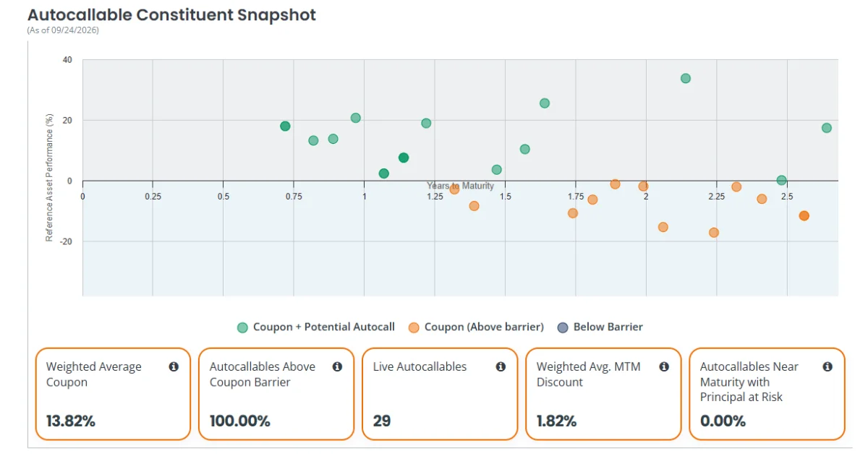The height and width of the screenshot is (456, 868).
Task: Click the -20 tick label on the performance axis
Action: pos(66,241)
